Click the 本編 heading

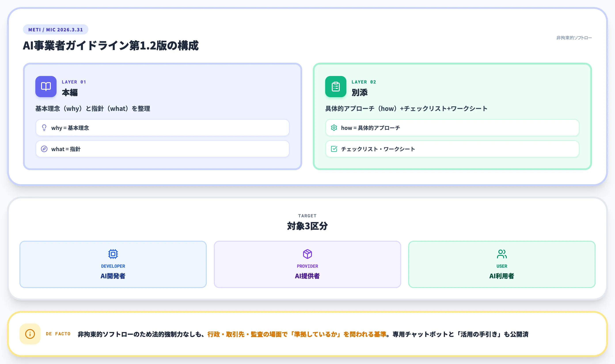coord(70,93)
